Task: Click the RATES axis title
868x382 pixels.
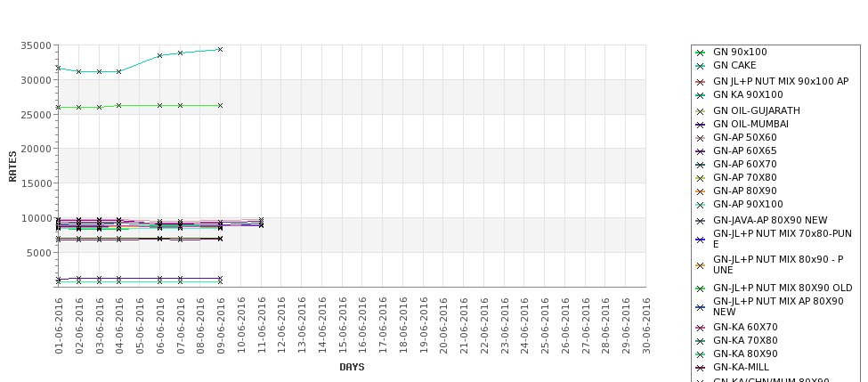Action: coord(12,167)
